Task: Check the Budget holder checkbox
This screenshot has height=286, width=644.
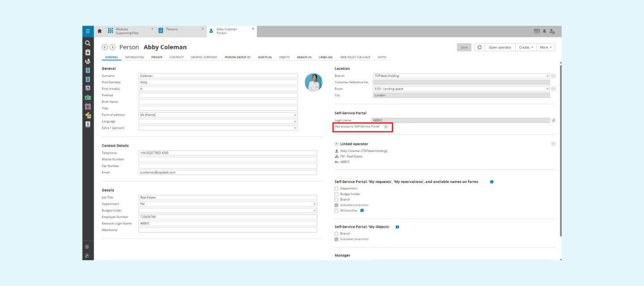Action: coord(336,194)
